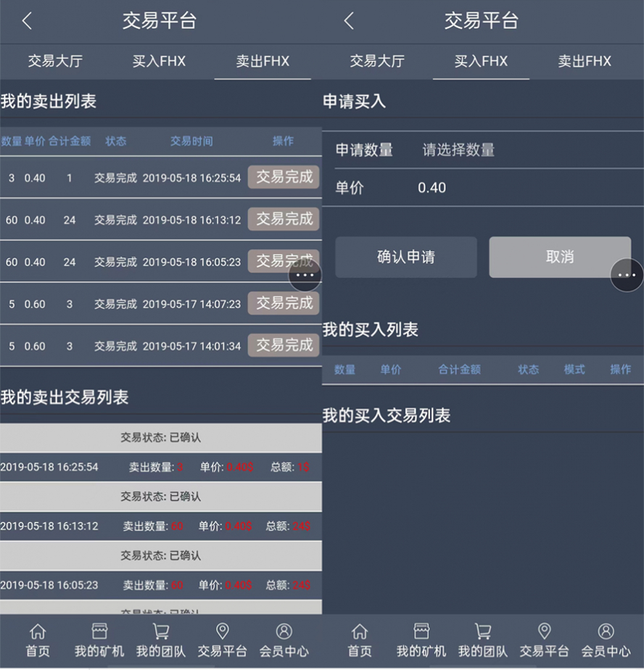Tap the 模式 column header in the buy list
Screen dimensions: 644x670
coord(574,370)
